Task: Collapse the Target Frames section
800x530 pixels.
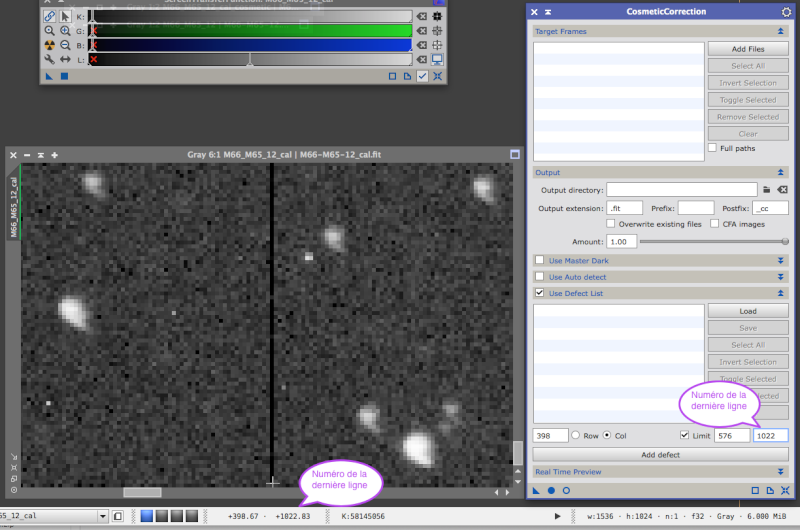Action: 781,31
